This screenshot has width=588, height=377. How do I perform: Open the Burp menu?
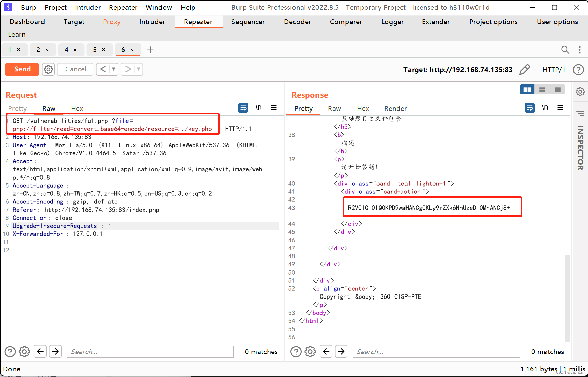click(28, 7)
